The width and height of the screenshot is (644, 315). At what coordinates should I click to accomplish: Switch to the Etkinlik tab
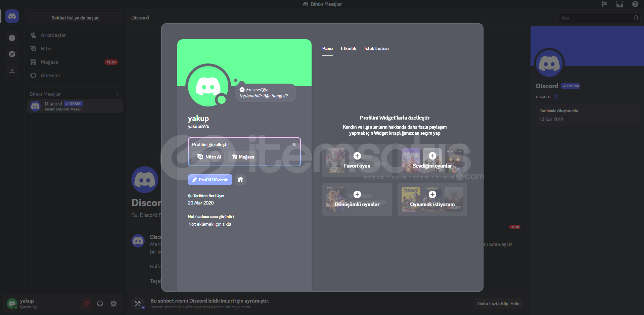click(x=349, y=48)
